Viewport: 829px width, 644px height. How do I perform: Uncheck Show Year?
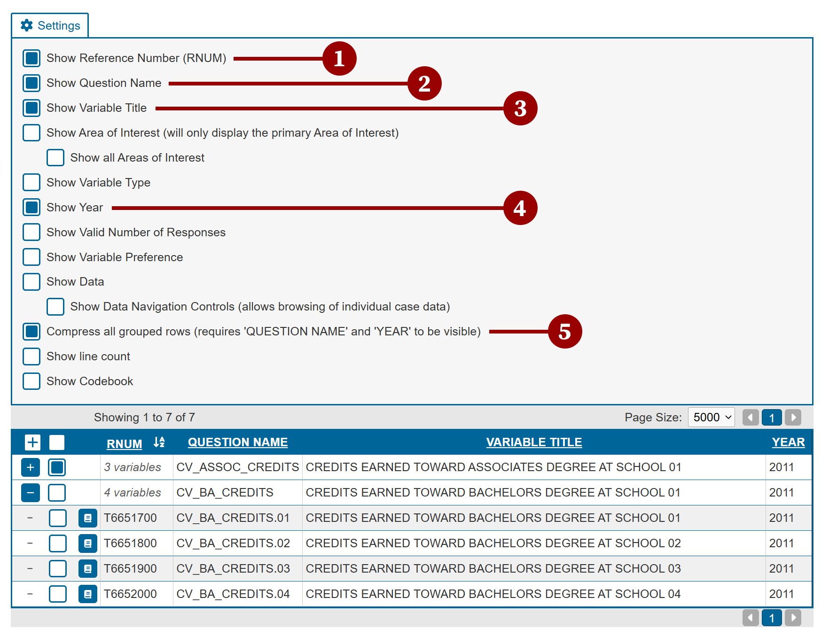31,208
